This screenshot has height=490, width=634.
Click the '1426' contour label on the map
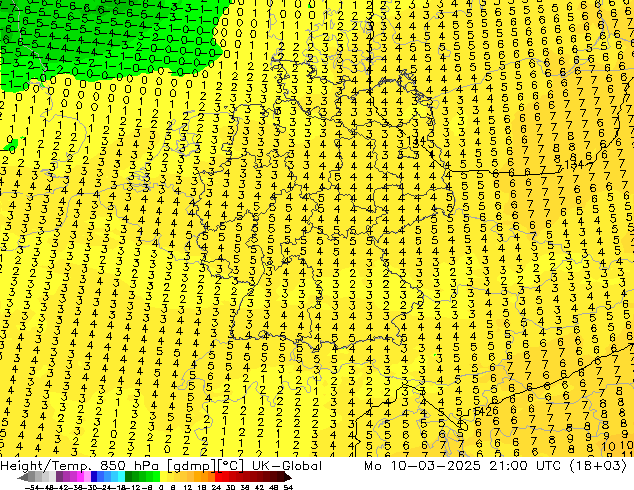point(485,412)
